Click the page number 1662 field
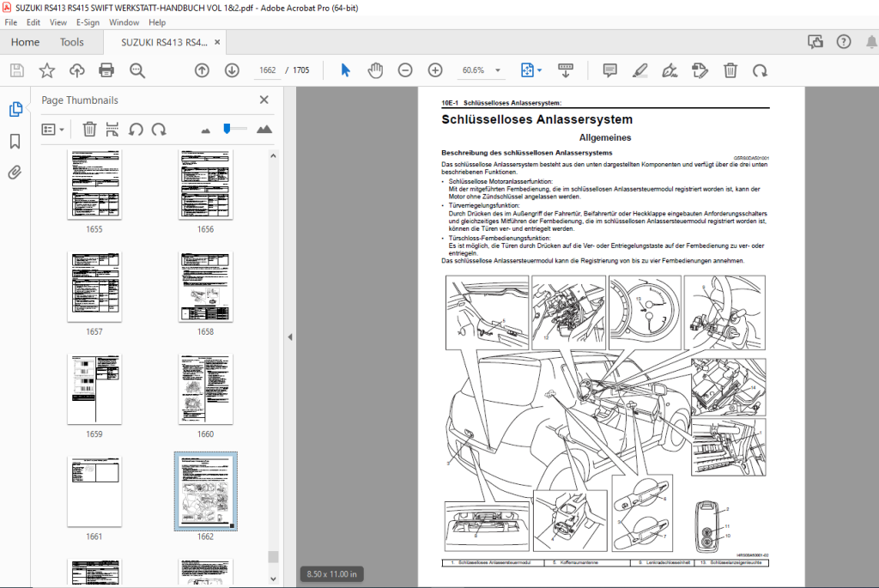The width and height of the screenshot is (879, 588). 268,70
